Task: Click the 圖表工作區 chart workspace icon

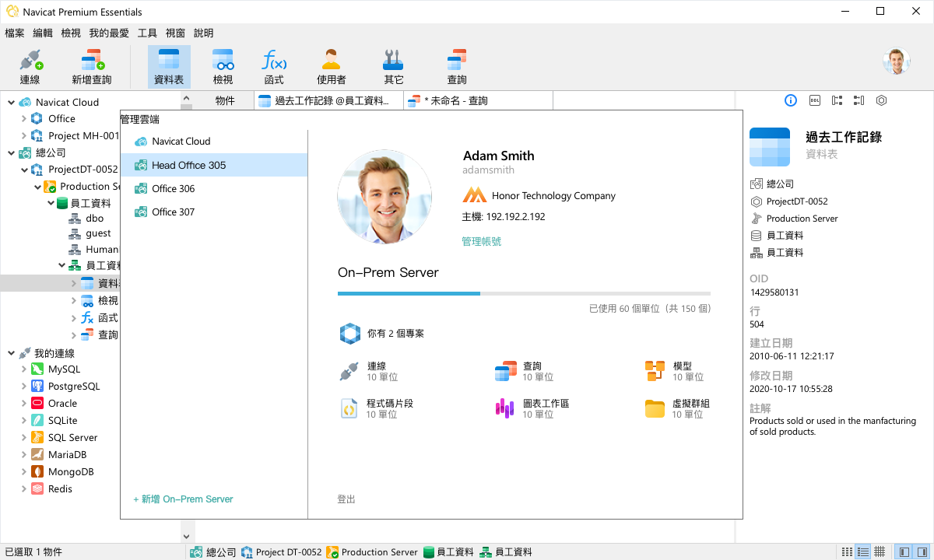Action: click(505, 408)
